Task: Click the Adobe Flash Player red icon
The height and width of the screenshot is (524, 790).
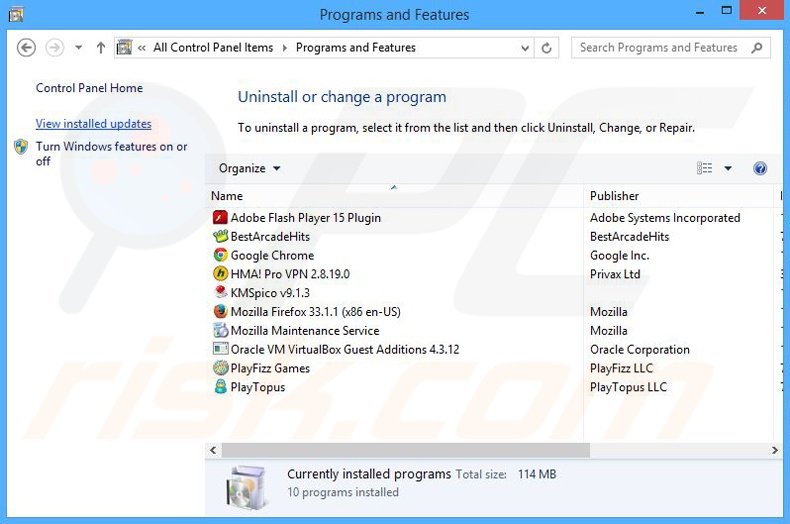Action: (220, 218)
